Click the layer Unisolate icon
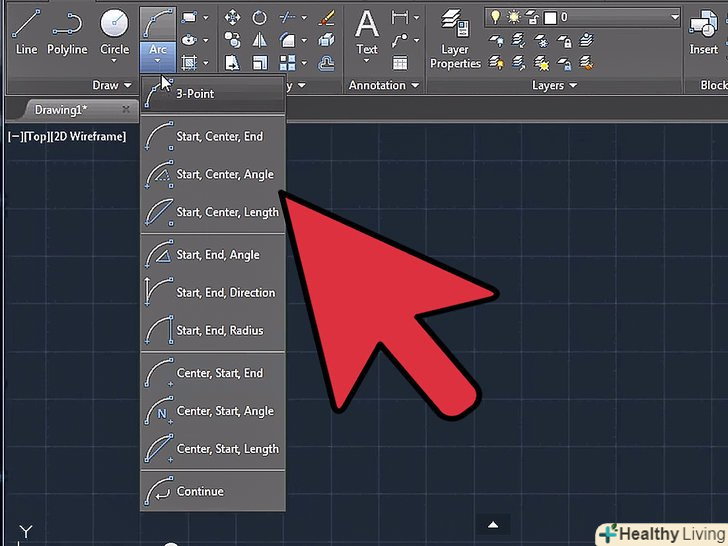The height and width of the screenshot is (546, 728). coord(519,63)
